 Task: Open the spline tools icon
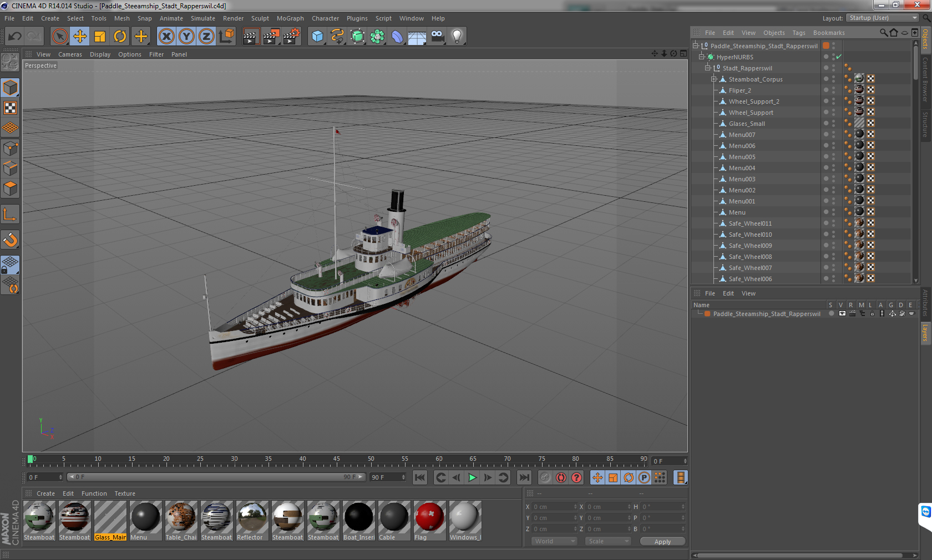point(337,37)
